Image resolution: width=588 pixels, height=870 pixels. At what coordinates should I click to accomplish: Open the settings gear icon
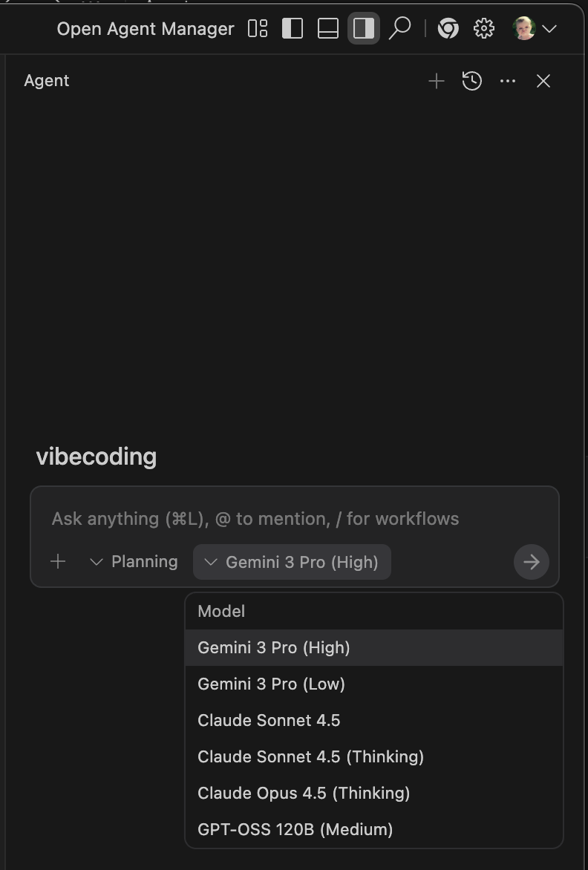pos(484,29)
